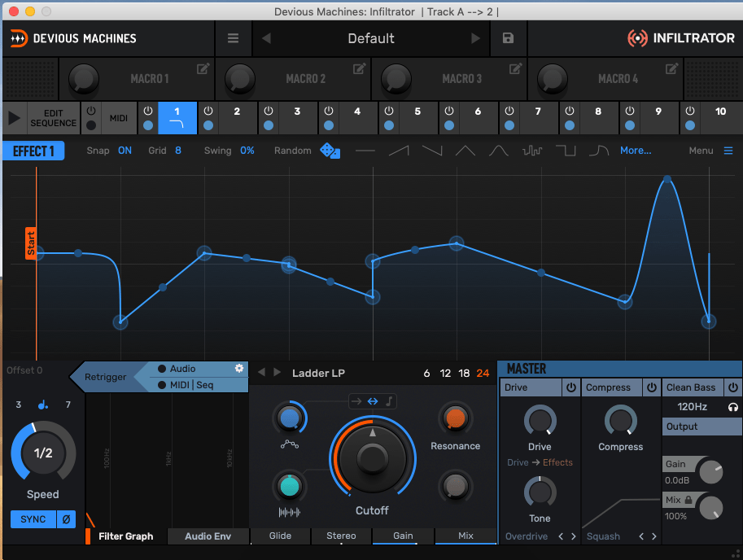Switch to Audio Env tab
Viewport: 743px width, 560px height.
coord(208,536)
